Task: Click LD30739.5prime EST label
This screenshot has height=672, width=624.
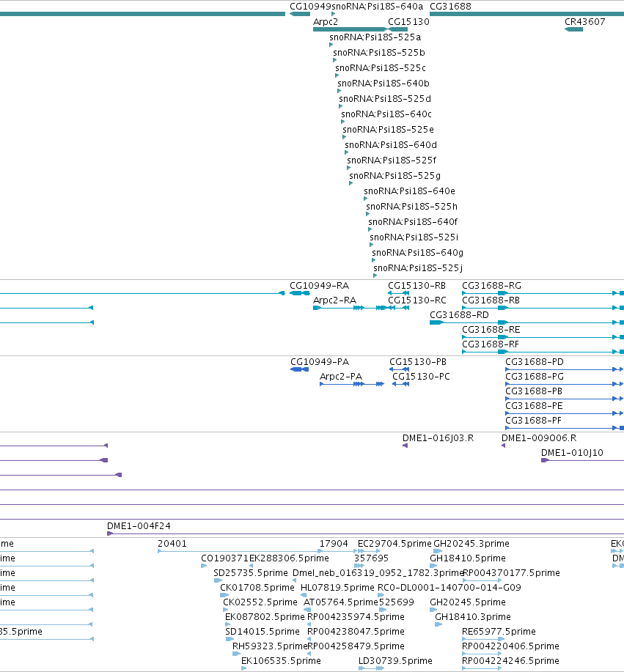Action: click(x=395, y=661)
